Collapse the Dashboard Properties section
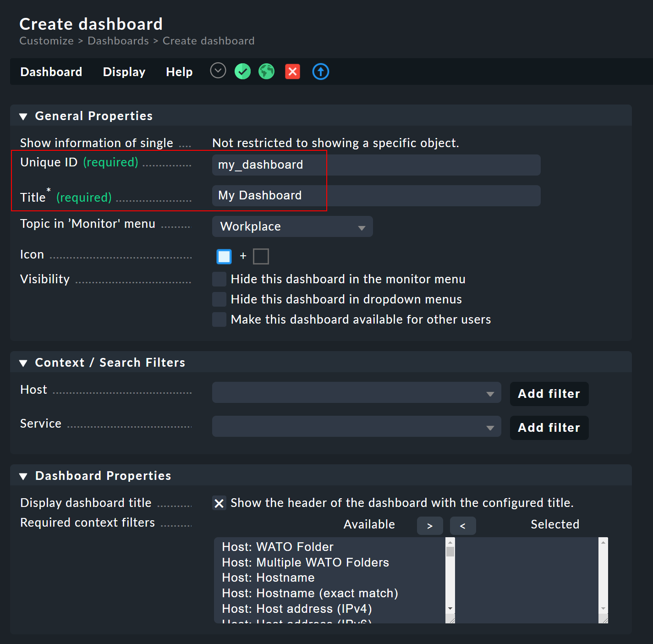653x644 pixels. 23,476
